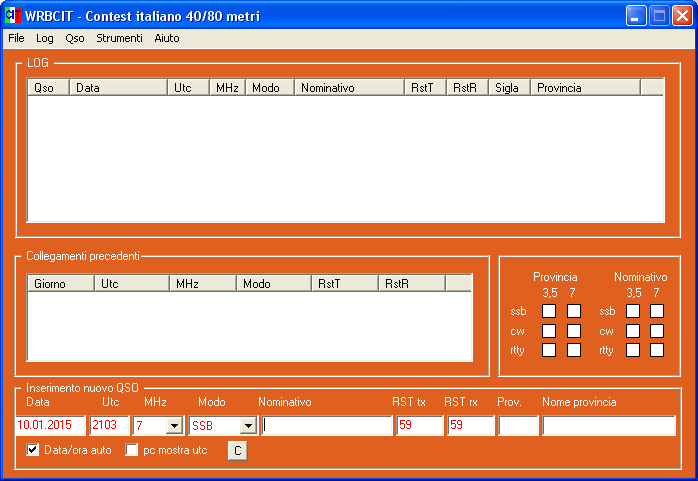The width and height of the screenshot is (698, 481).
Task: Toggle Provincia cw 7 checkbox
Action: point(574,331)
